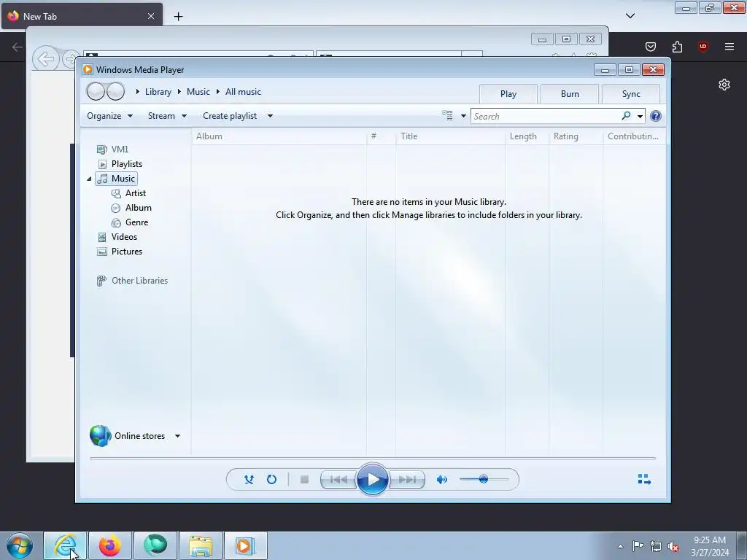Select Artist under Music

128,192
